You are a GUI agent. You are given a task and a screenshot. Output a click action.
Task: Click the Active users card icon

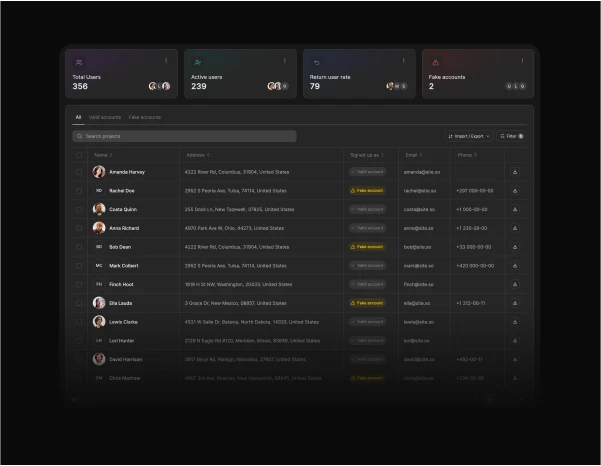coord(198,62)
